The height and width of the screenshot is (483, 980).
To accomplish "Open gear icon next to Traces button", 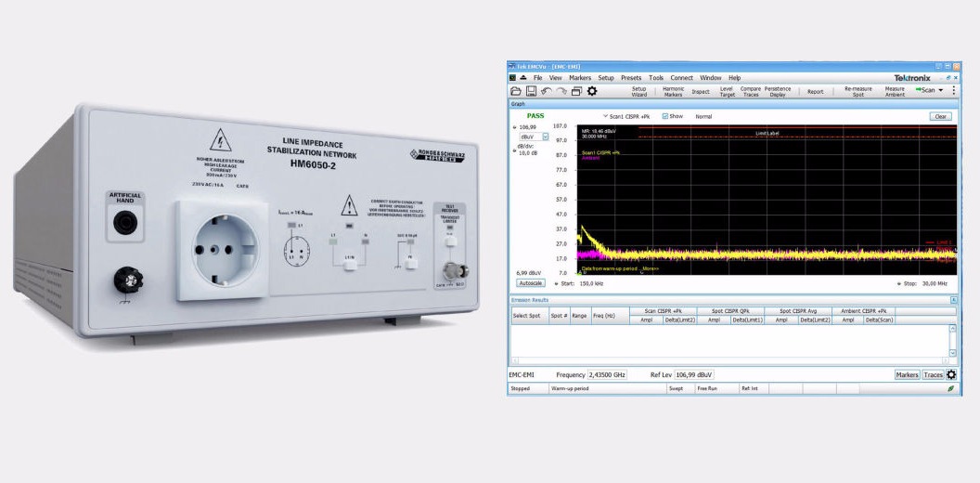I will click(951, 375).
